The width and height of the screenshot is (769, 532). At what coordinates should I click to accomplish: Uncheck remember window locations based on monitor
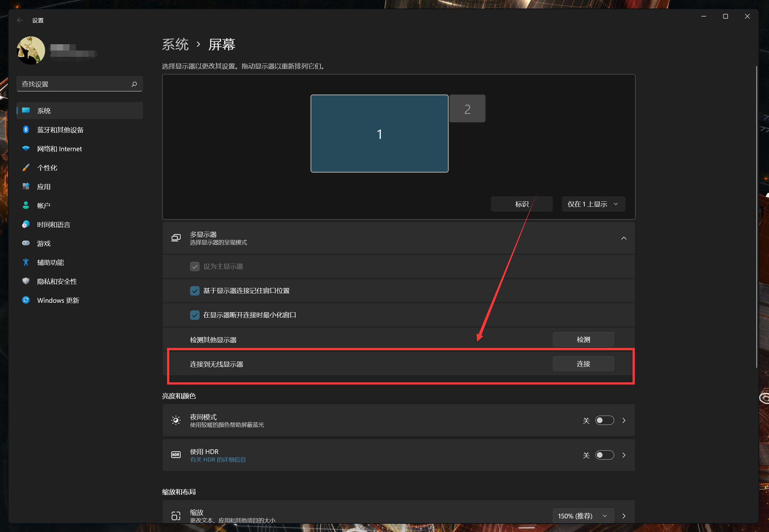click(x=195, y=291)
